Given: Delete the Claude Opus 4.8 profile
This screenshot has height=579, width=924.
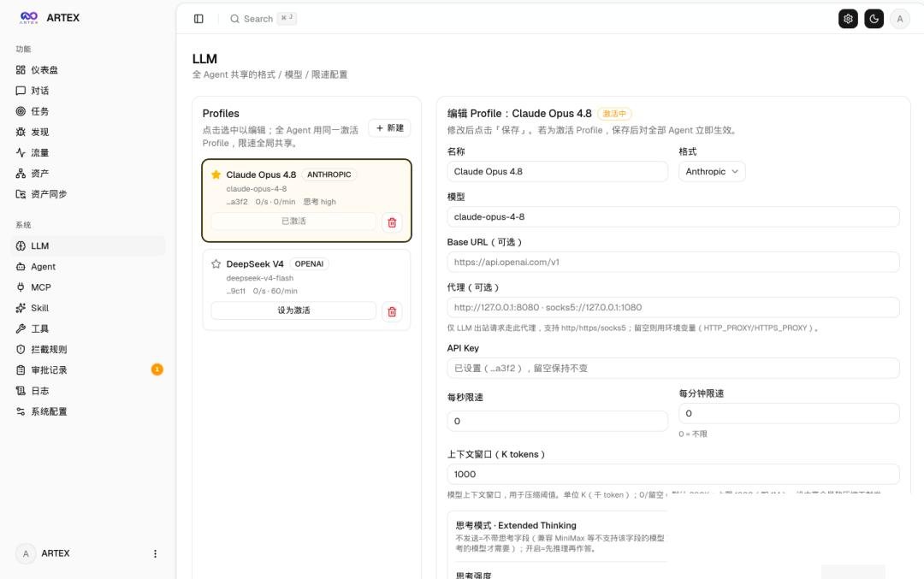Looking at the screenshot, I should tap(392, 222).
